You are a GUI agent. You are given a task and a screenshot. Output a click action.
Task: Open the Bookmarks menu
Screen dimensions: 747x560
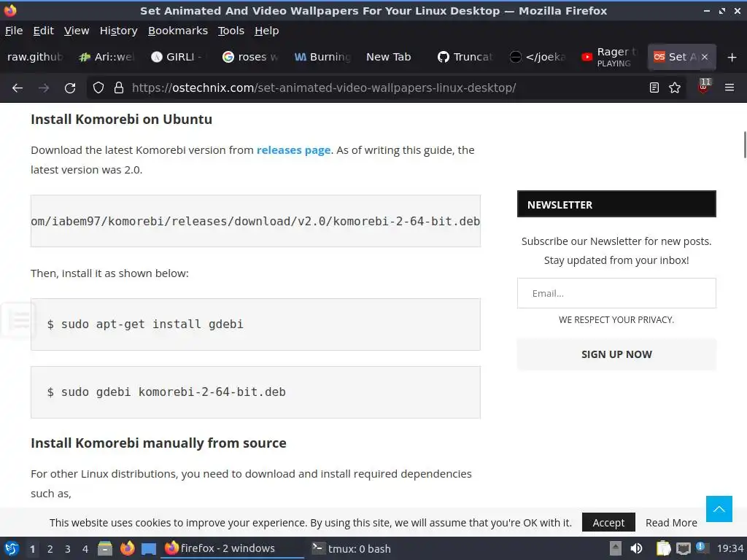(178, 31)
